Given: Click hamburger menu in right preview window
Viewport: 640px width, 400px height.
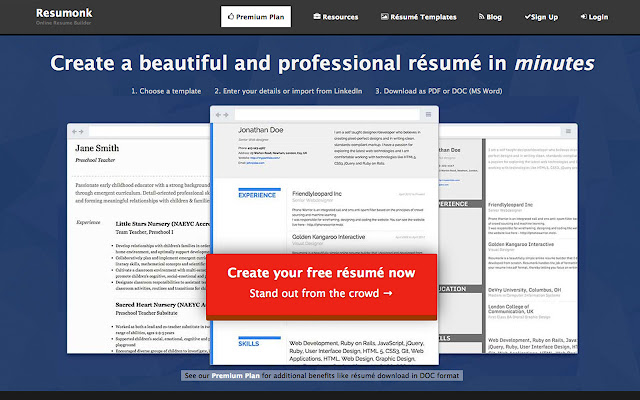Looking at the screenshot, I should tap(568, 131).
